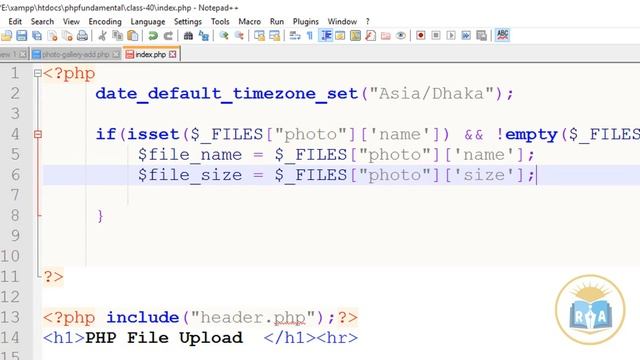The width and height of the screenshot is (640, 360).
Task: Click the $file_size variable on line 6
Action: pos(190,175)
